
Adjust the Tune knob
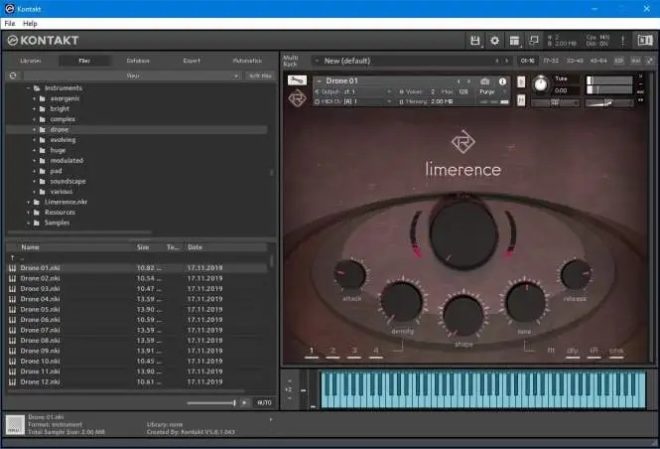pos(541,84)
